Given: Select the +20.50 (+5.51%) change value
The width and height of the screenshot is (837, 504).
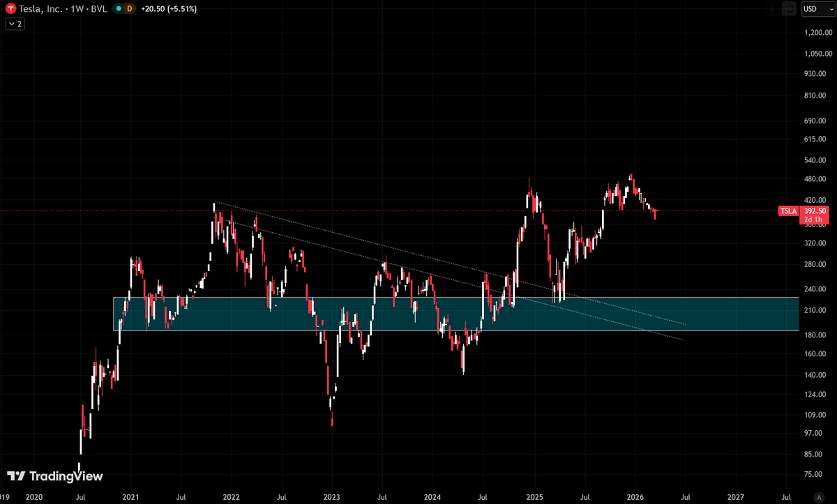Looking at the screenshot, I should pos(168,9).
